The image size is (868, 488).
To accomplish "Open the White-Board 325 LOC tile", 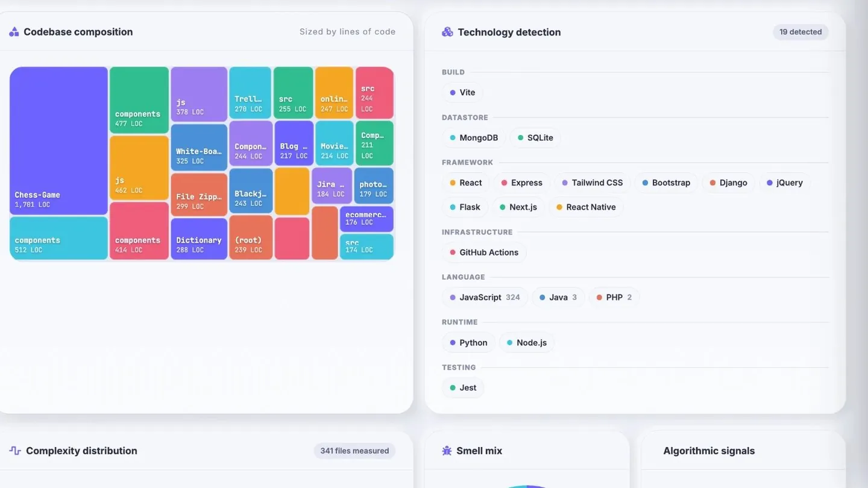I will pos(199,148).
